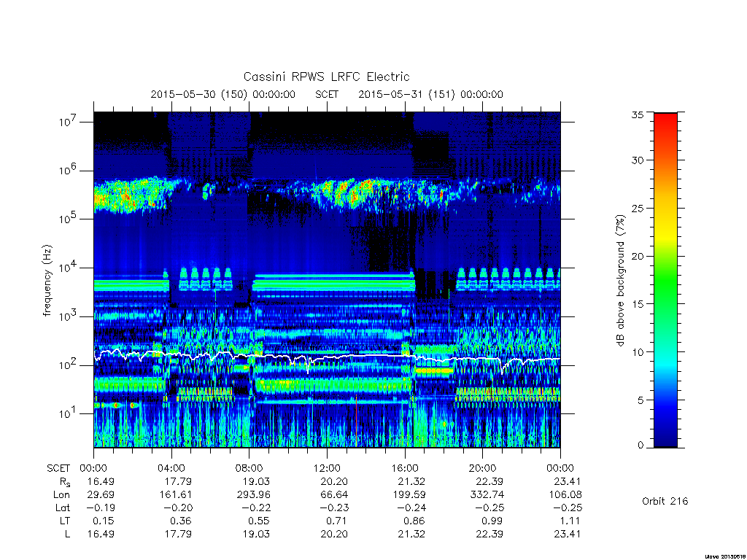Select the end date "2015-05-31 (151) 00:00:00"

pyautogui.click(x=430, y=94)
